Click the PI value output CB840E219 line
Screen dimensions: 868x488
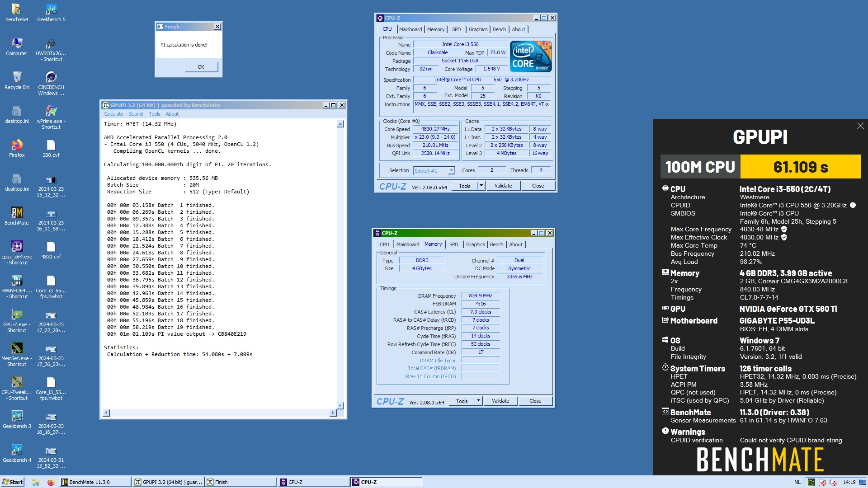pos(177,334)
